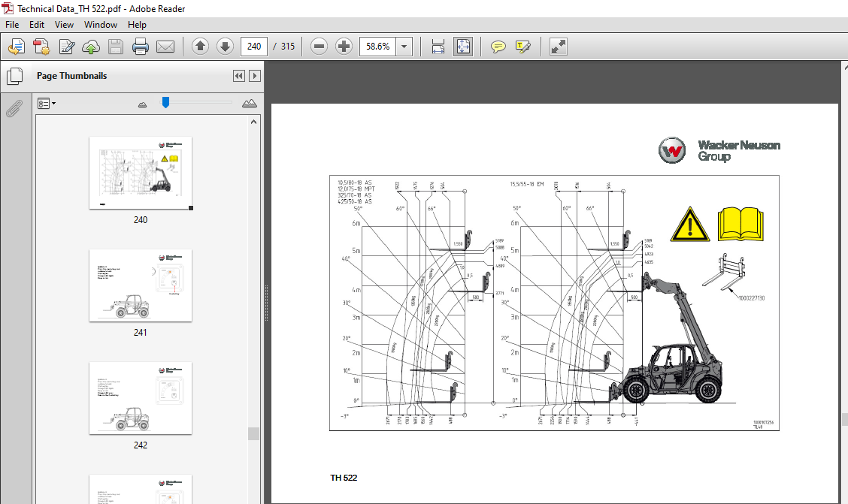Click reduce thumbnail size small mountain icon
The image size is (848, 504).
142,104
